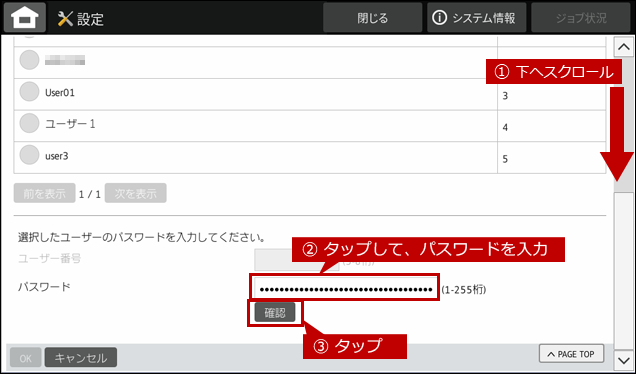Click the 前を表示 previous page button
Screen dimensions: 636x374
44,193
